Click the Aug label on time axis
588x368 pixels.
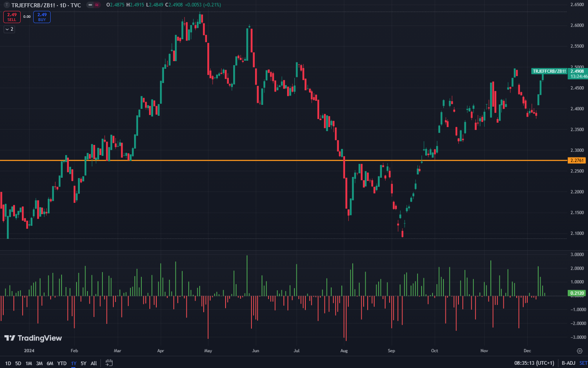click(344, 351)
